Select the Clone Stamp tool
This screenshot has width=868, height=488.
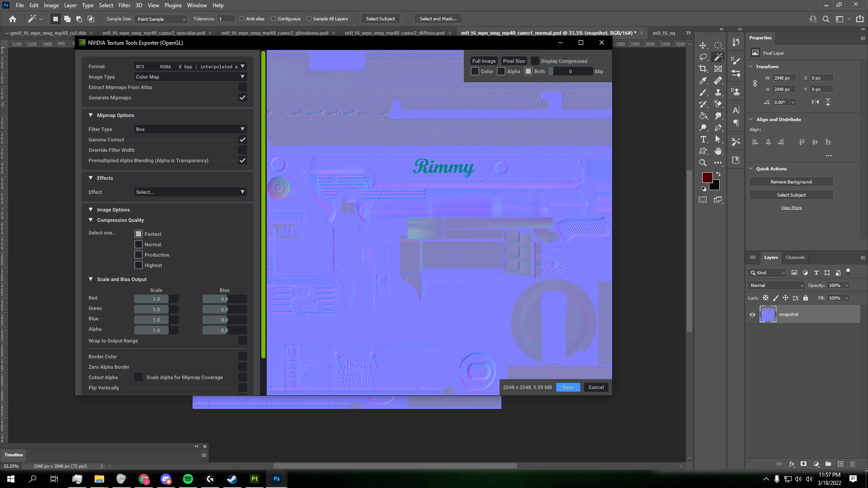718,92
